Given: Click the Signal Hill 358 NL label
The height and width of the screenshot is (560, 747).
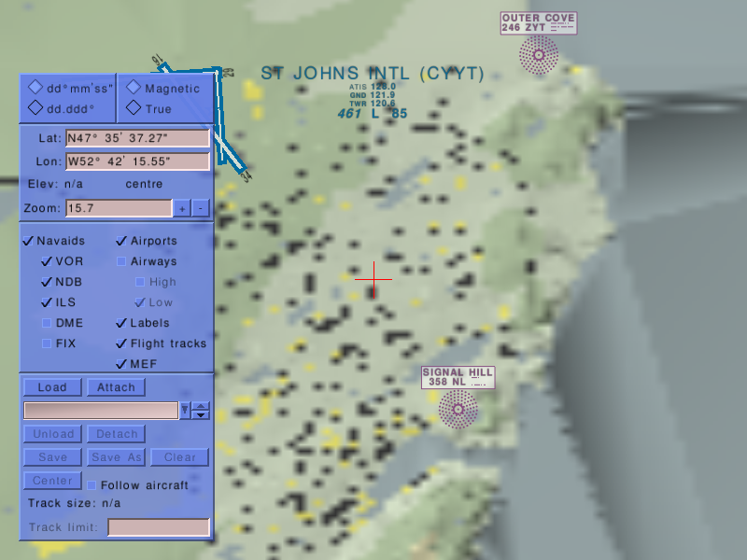Looking at the screenshot, I should 458,377.
